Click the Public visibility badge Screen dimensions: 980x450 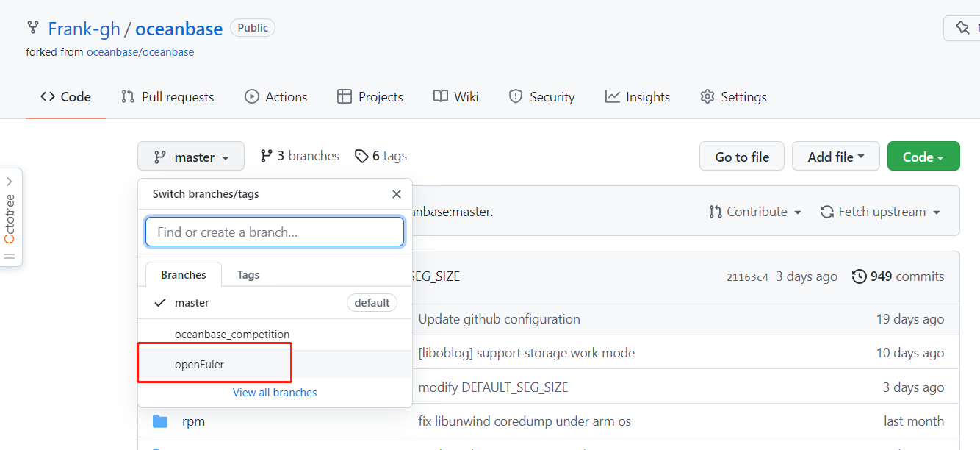click(x=253, y=28)
